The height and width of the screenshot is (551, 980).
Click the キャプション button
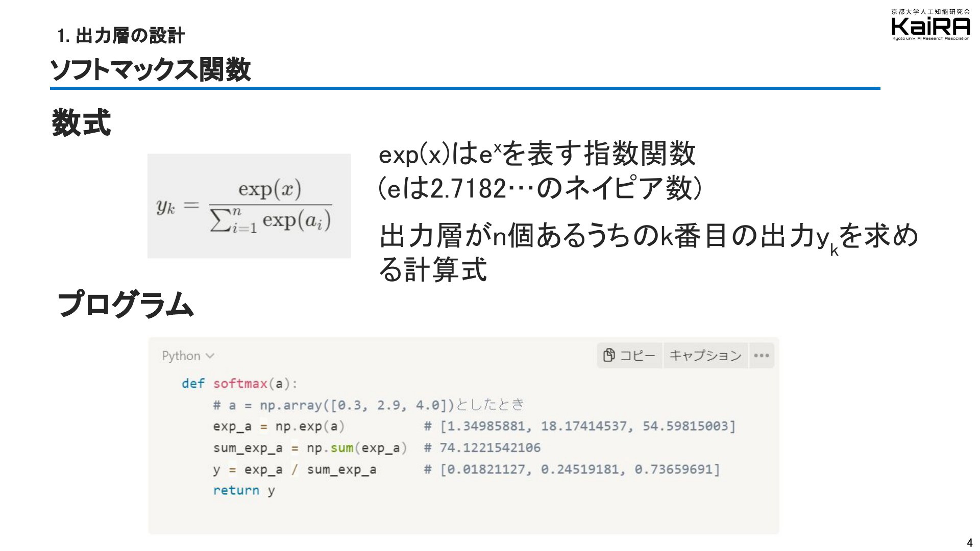(x=705, y=356)
